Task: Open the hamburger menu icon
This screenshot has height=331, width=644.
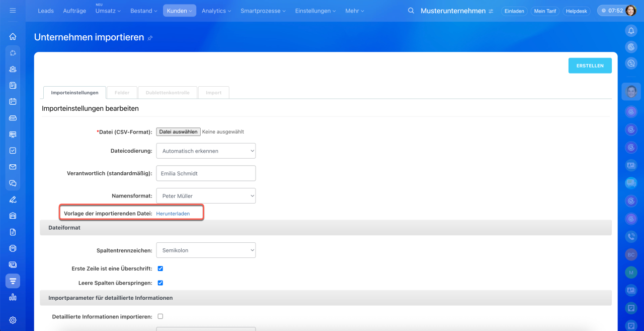Action: 13,11
